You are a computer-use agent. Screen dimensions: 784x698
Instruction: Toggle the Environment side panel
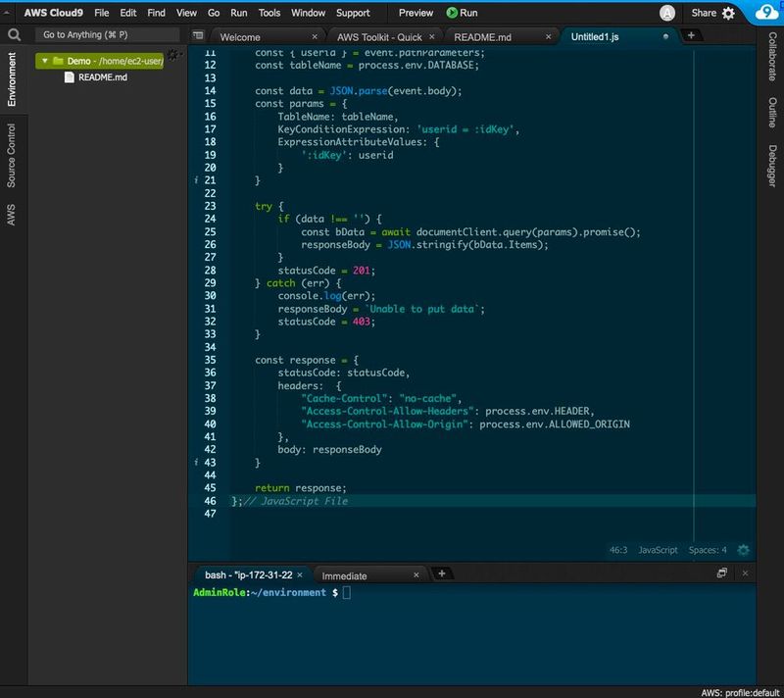(x=12, y=79)
